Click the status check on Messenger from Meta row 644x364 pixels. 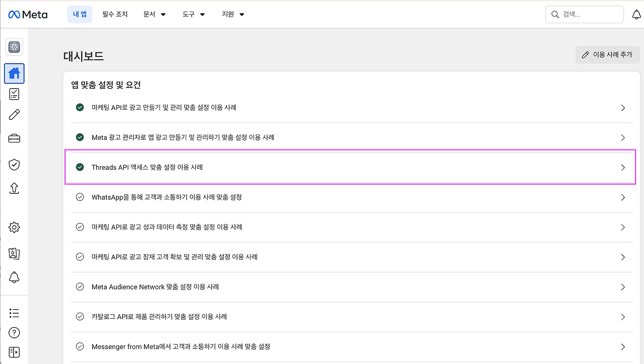(x=79, y=346)
